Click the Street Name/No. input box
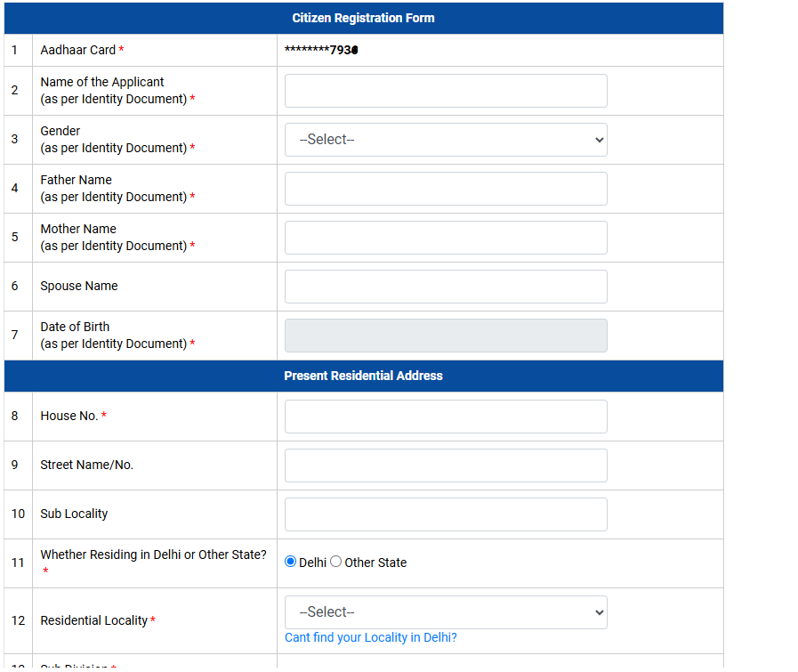 445,466
